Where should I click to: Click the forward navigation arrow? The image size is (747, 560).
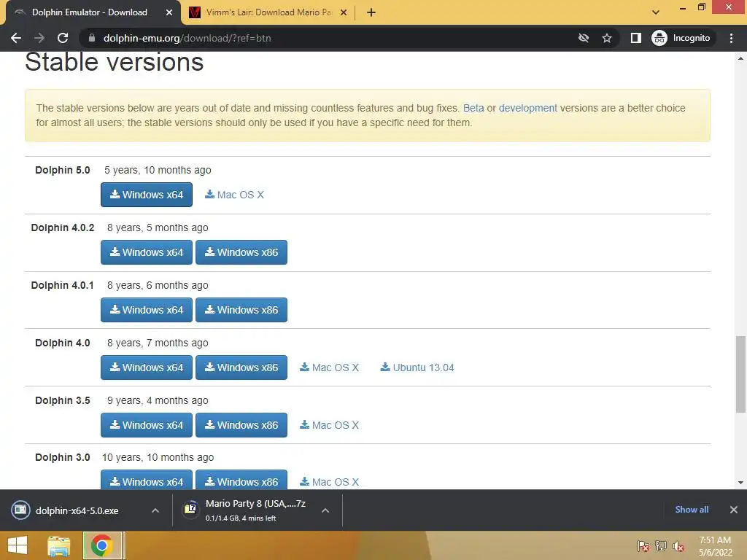39,38
